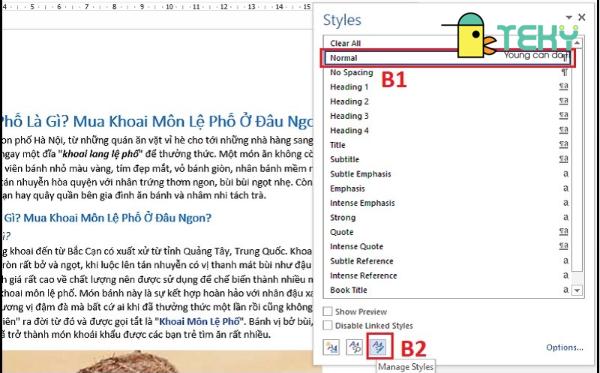Click the character icon beside Intense Emphasis
Viewport: 600px width, 373px height.
coord(566,203)
